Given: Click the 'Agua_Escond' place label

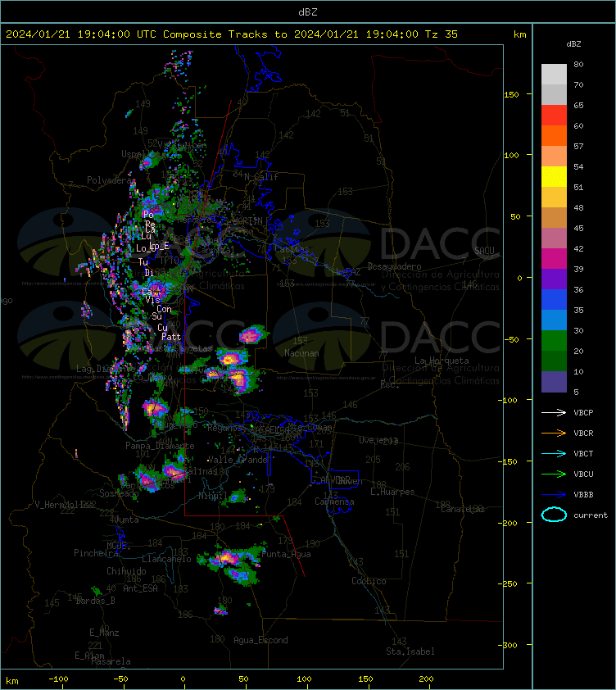Looking at the screenshot, I should (x=260, y=640).
